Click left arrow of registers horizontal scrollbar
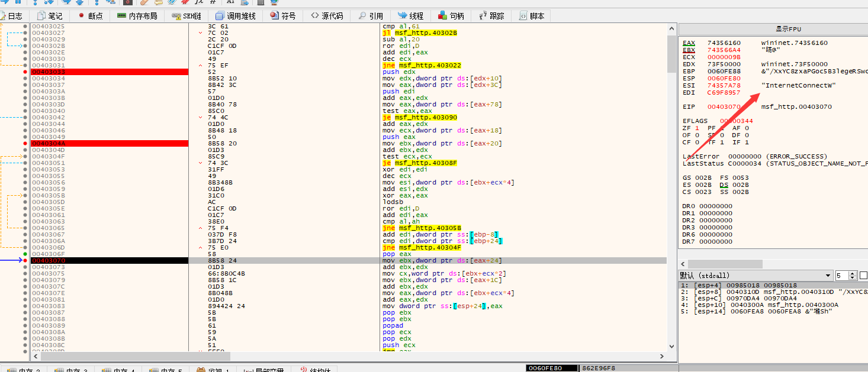This screenshot has width=868, height=372. 682,264
